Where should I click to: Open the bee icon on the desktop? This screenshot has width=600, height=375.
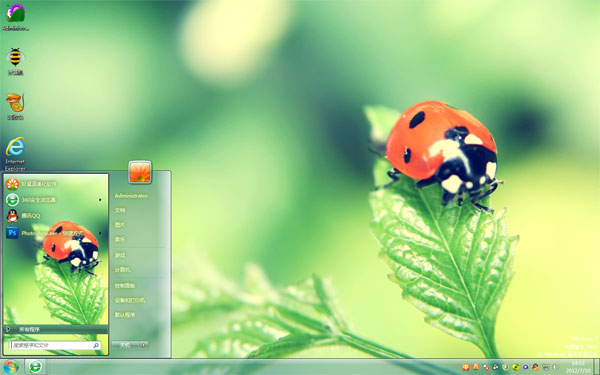[15, 61]
